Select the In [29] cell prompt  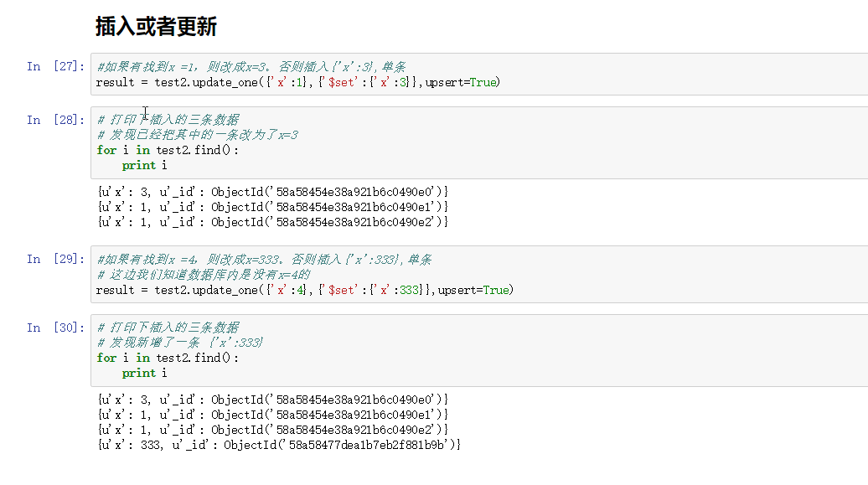56,259
